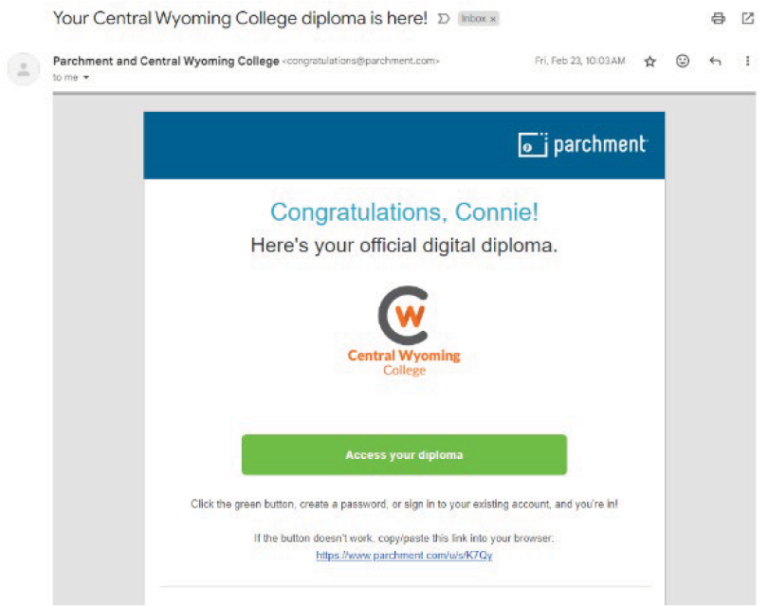Open the three-dot More options menu
Screen dimensions: 768x606
point(747,61)
